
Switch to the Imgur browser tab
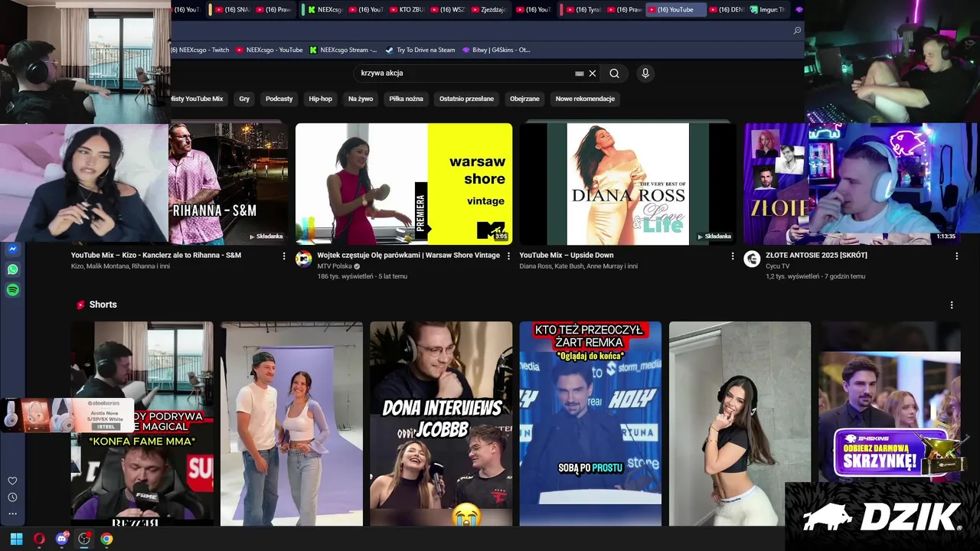[767, 10]
